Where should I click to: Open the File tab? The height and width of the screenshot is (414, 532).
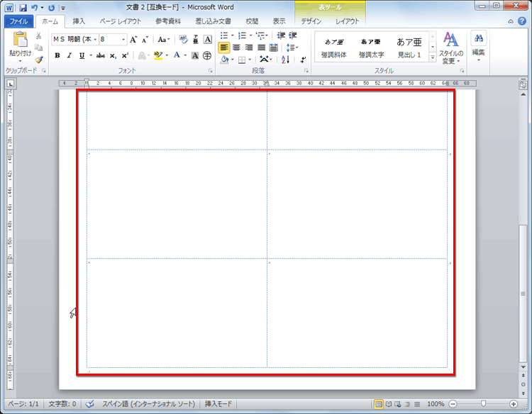[x=18, y=21]
